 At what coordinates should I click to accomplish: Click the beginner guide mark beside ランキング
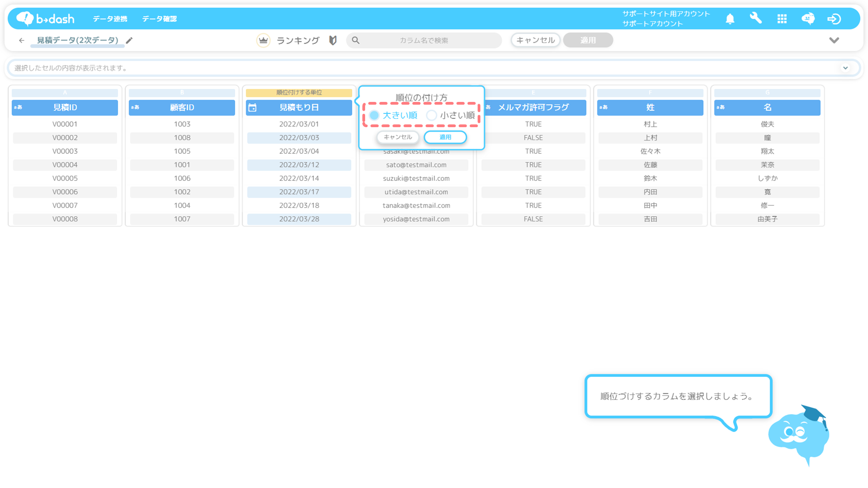333,40
